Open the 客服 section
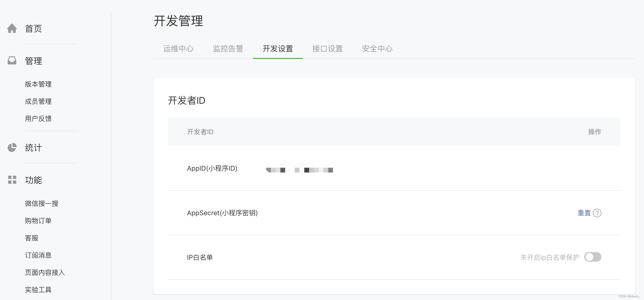 32,238
